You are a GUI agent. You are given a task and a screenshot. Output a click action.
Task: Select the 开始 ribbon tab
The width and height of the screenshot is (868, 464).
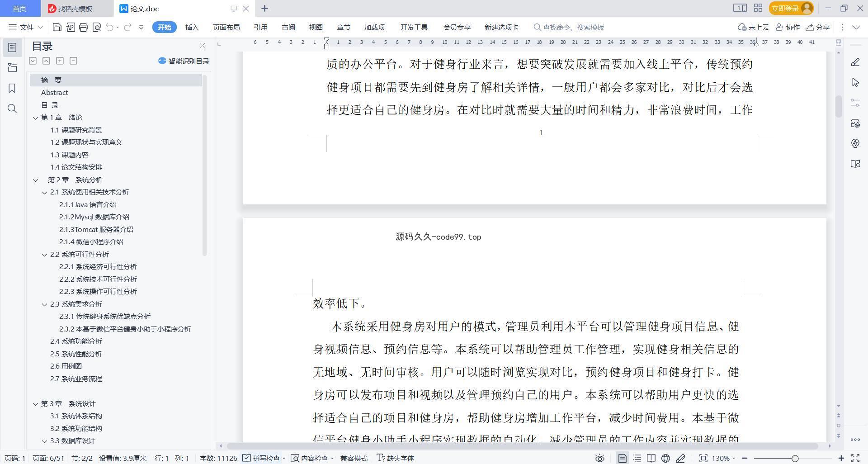[x=165, y=27]
